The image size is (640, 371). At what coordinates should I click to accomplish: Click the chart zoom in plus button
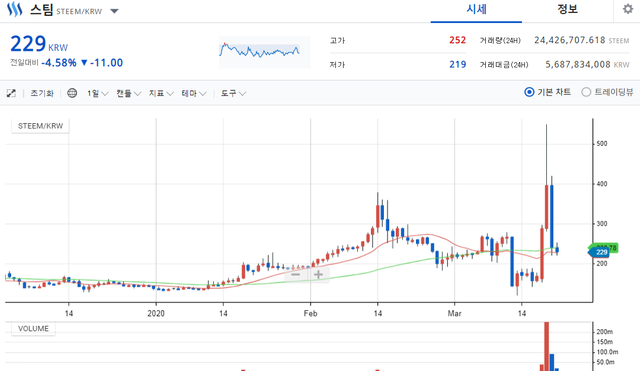318,275
